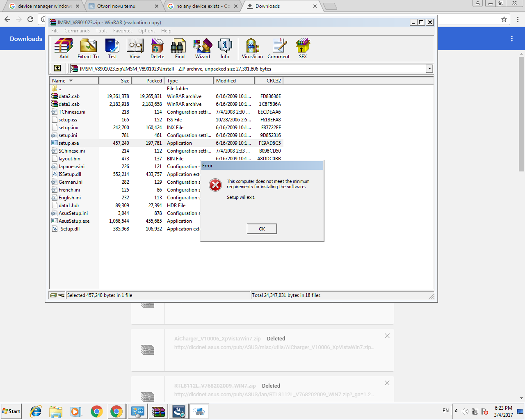Expand the archive path dropdown

tap(429, 69)
